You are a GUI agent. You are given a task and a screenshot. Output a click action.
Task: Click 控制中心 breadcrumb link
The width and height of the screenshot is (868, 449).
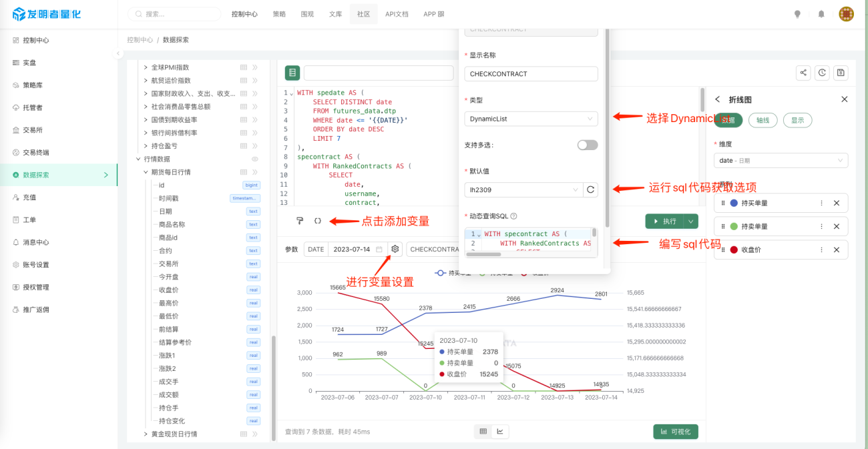click(140, 40)
